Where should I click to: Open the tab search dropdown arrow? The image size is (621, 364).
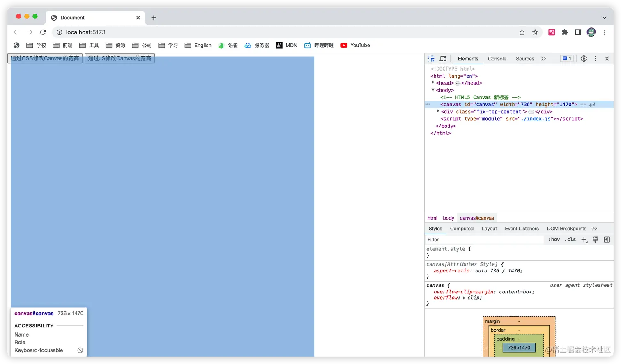(x=604, y=18)
